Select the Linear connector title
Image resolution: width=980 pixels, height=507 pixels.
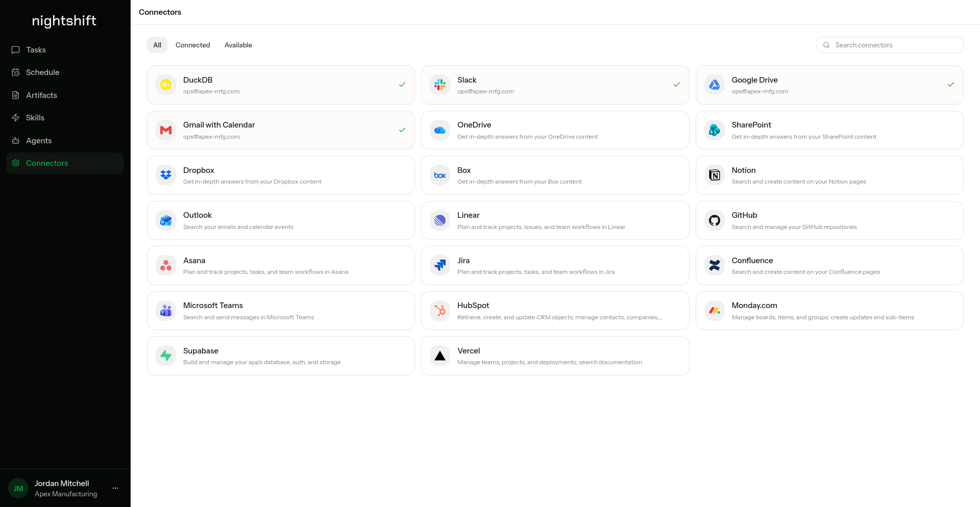[x=469, y=215]
